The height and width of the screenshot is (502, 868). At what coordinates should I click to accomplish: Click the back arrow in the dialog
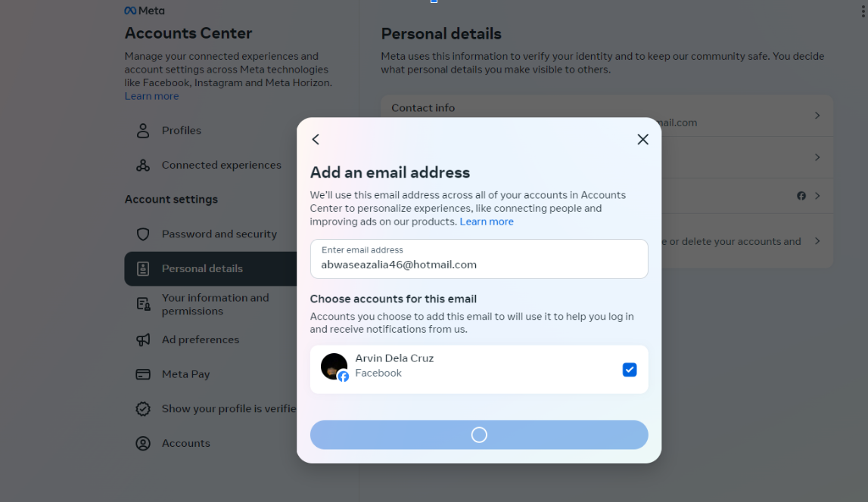[316, 139]
